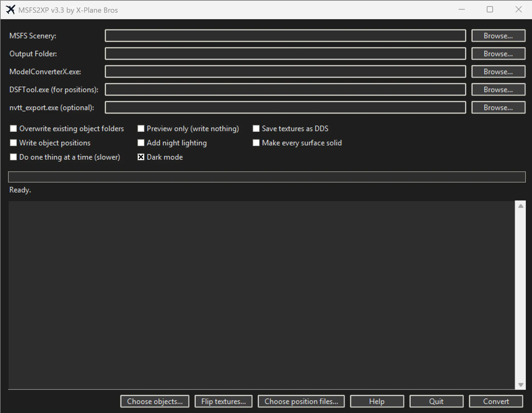532x413 pixels.
Task: Click the 'Output Folder:' label
Action: [x=33, y=54]
